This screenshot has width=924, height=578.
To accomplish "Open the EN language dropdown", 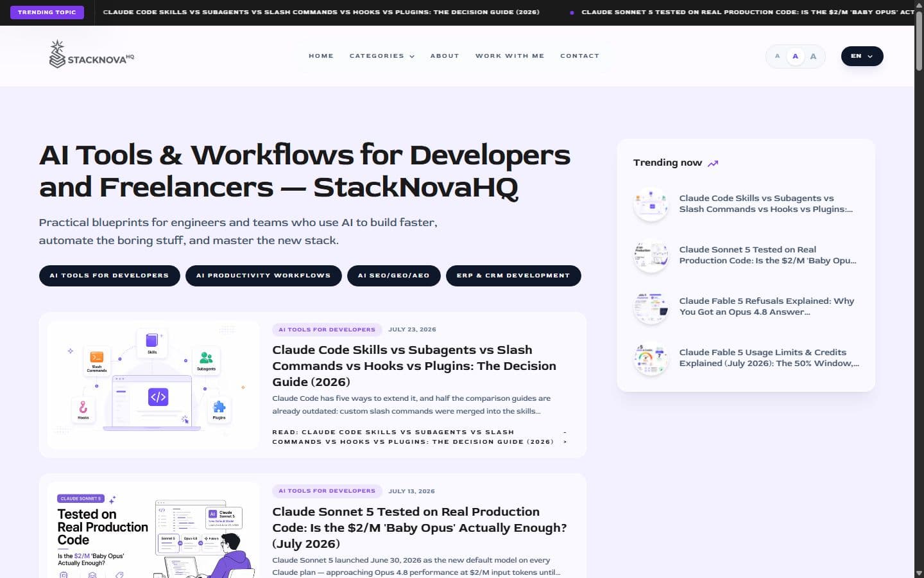I will pos(862,56).
